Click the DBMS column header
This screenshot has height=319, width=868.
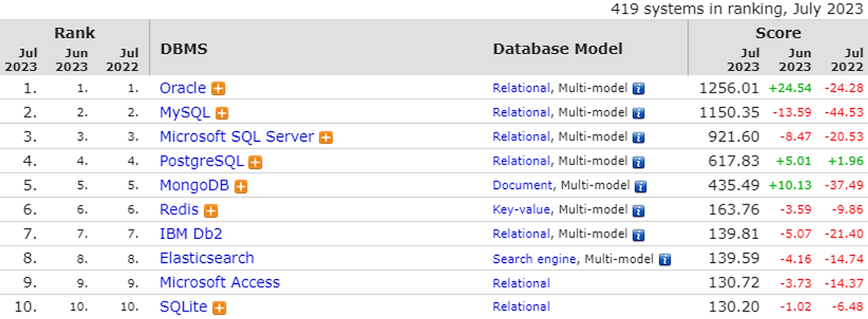point(184,50)
